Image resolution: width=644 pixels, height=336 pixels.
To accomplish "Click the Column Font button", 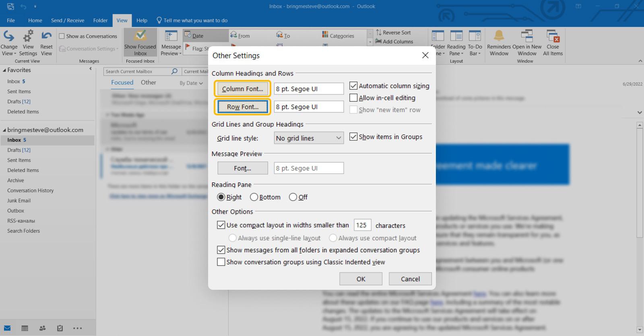I will [x=242, y=88].
